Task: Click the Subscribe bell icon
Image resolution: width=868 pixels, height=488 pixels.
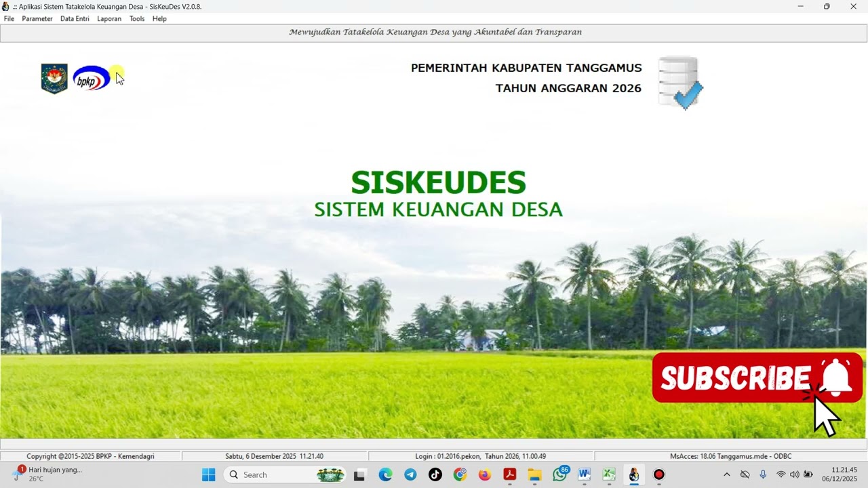Action: pyautogui.click(x=836, y=378)
